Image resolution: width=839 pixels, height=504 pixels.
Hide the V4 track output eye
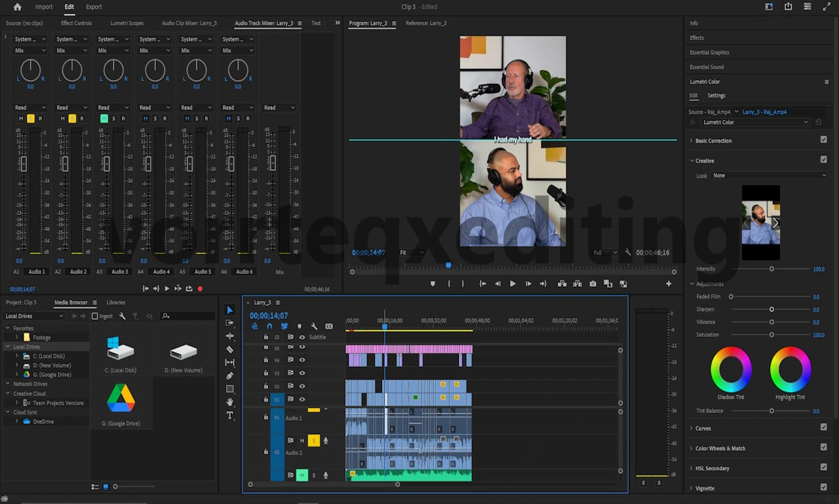tap(302, 360)
